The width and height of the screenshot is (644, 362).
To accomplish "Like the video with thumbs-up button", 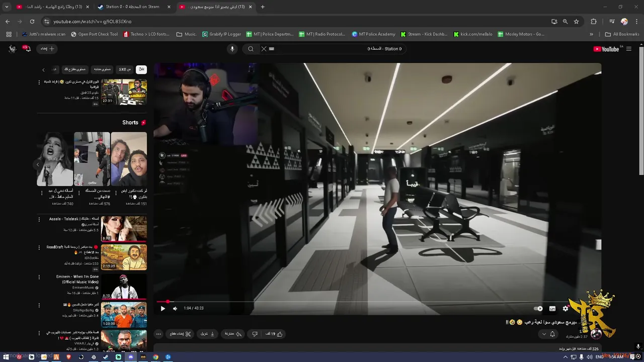I will (274, 334).
